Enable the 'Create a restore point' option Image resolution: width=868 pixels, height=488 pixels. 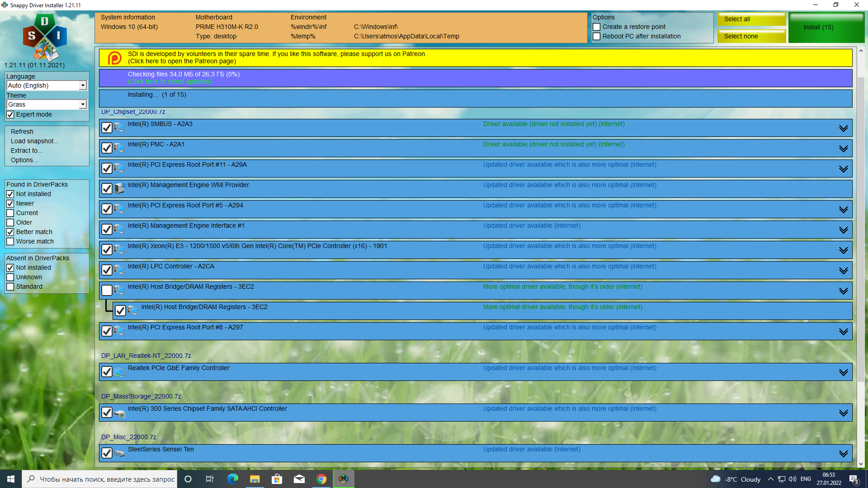(x=597, y=27)
